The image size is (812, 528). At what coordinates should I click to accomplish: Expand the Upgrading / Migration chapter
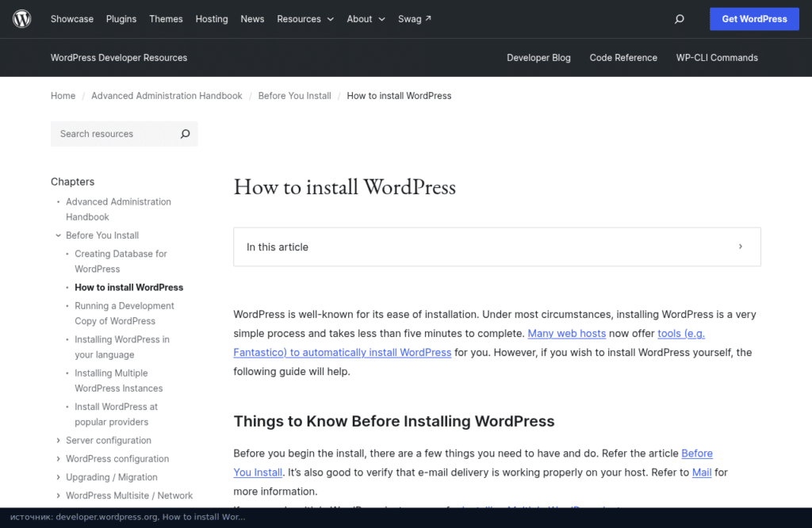[58, 477]
